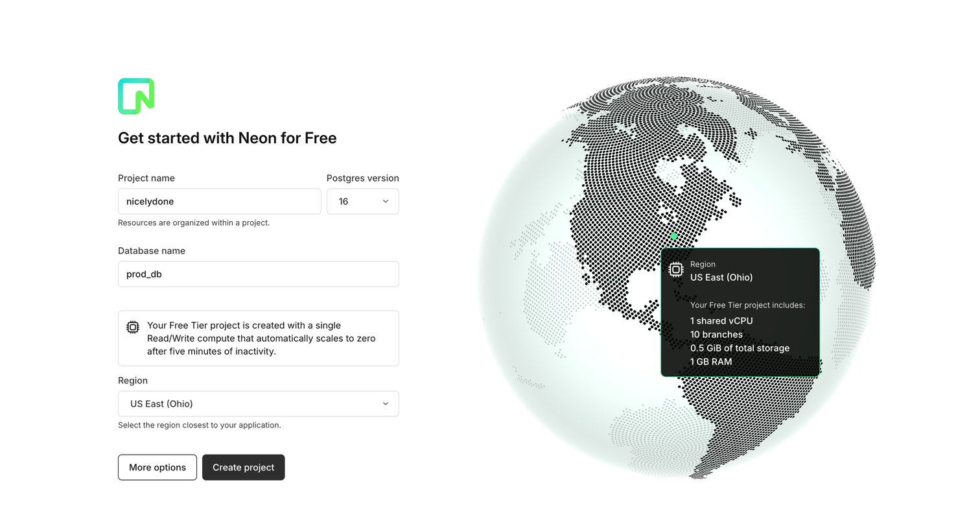The image size is (980, 528).
Task: Click "US East (Ohio)" in the globe tooltip
Action: (721, 278)
